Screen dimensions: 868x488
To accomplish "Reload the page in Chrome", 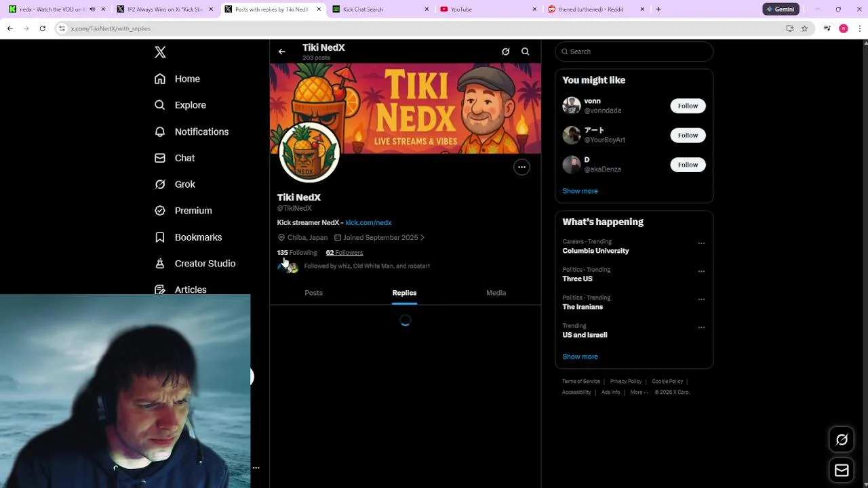I will 42,28.
